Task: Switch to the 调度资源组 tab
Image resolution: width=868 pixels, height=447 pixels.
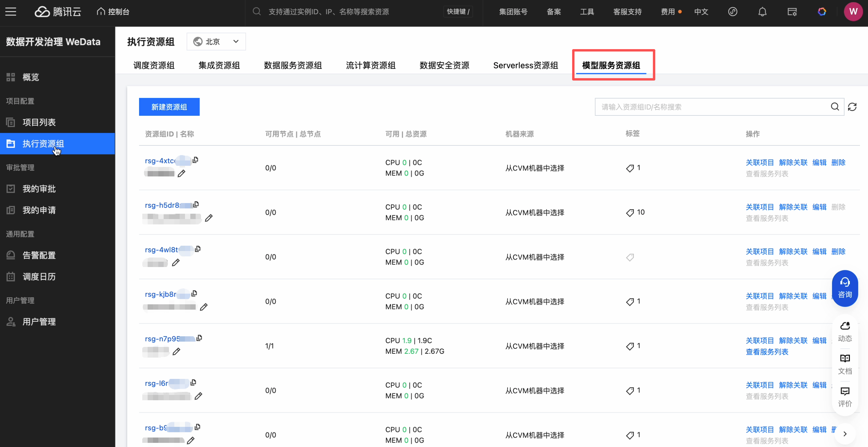Action: click(x=154, y=65)
